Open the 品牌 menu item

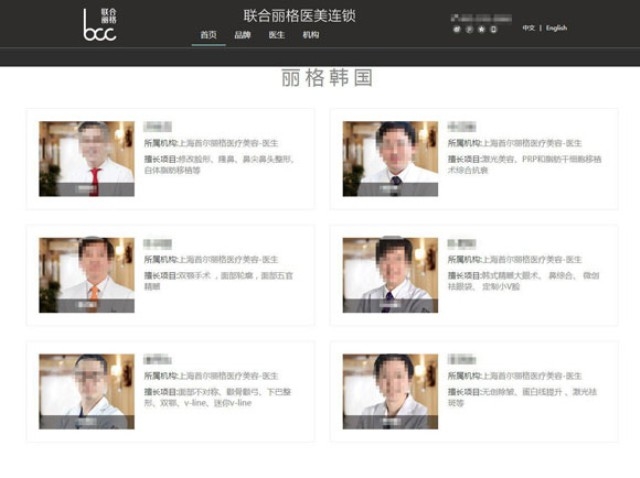(242, 35)
